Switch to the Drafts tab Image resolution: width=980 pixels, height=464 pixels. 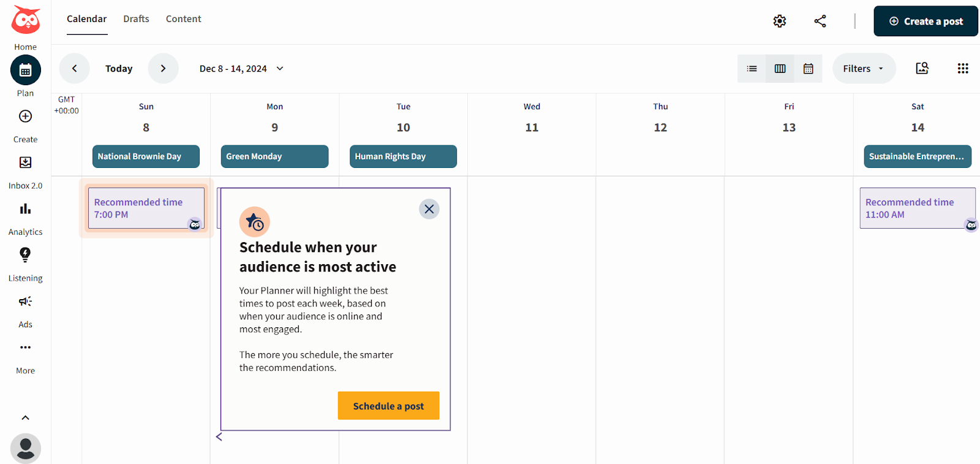pos(135,18)
